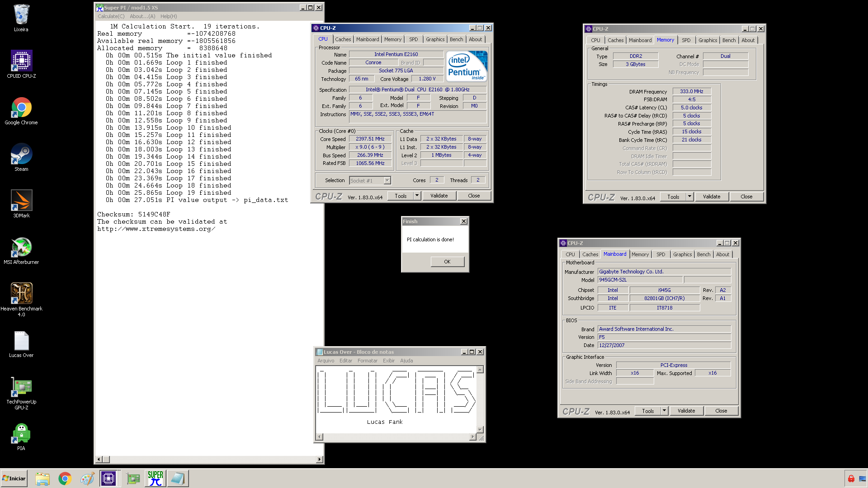Open Paint palette icon in taskbar
868x488 pixels.
pyautogui.click(x=87, y=479)
